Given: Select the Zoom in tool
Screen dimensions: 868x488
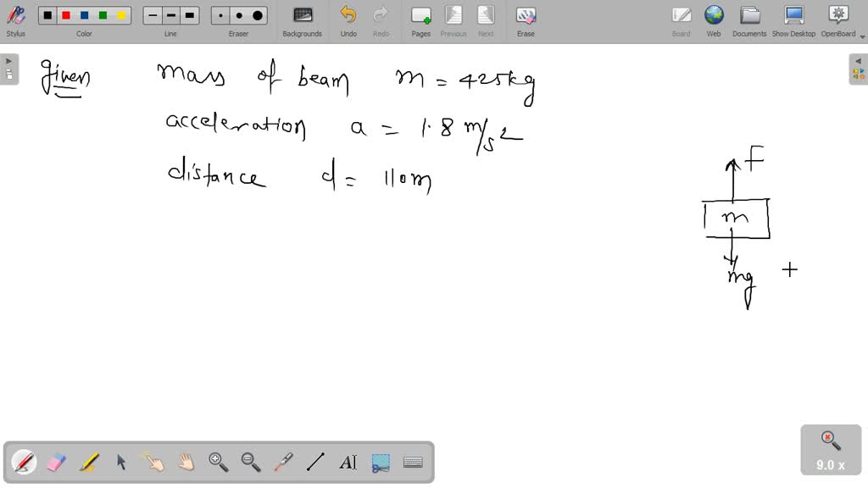Looking at the screenshot, I should pyautogui.click(x=218, y=462).
